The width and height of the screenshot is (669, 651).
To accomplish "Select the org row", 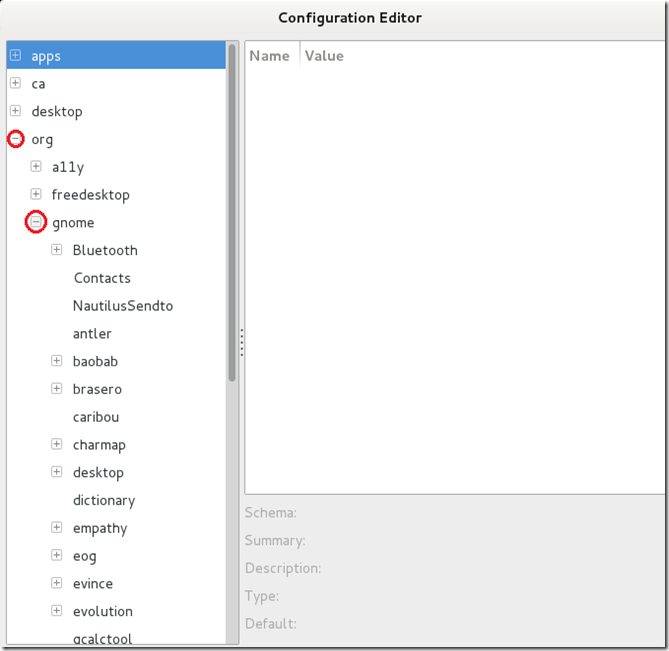I will [116, 139].
